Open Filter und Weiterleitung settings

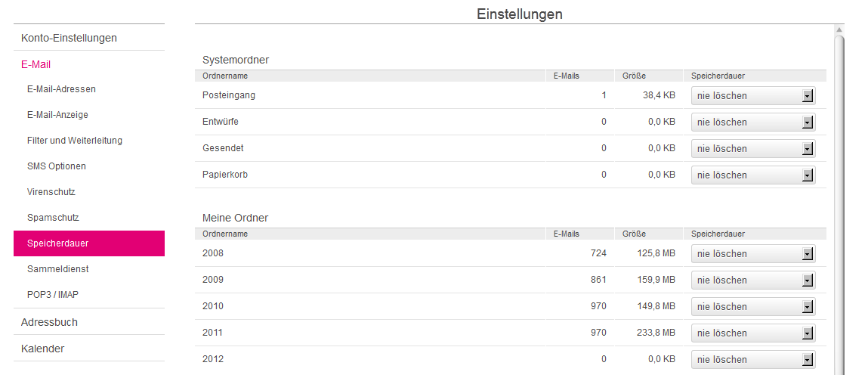tap(74, 141)
